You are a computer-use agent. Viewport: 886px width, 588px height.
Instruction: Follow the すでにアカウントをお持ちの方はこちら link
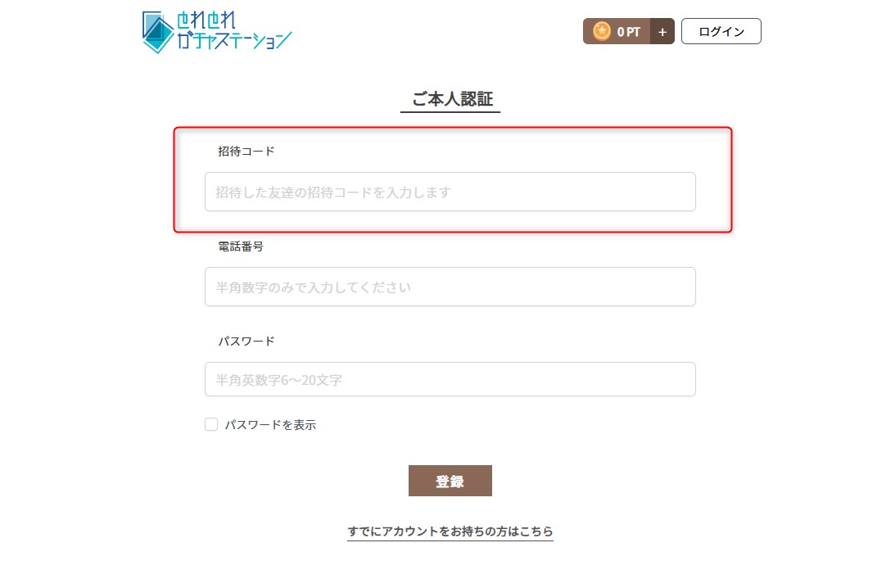pos(450,531)
